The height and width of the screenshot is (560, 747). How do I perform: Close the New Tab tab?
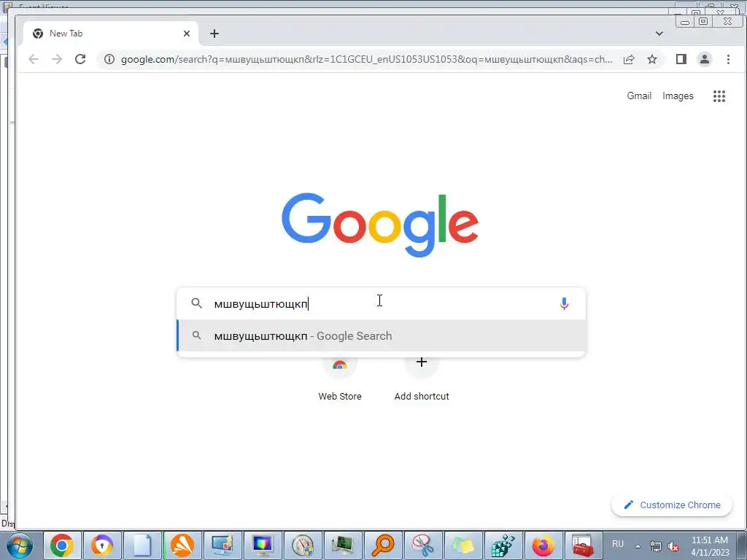coord(187,34)
